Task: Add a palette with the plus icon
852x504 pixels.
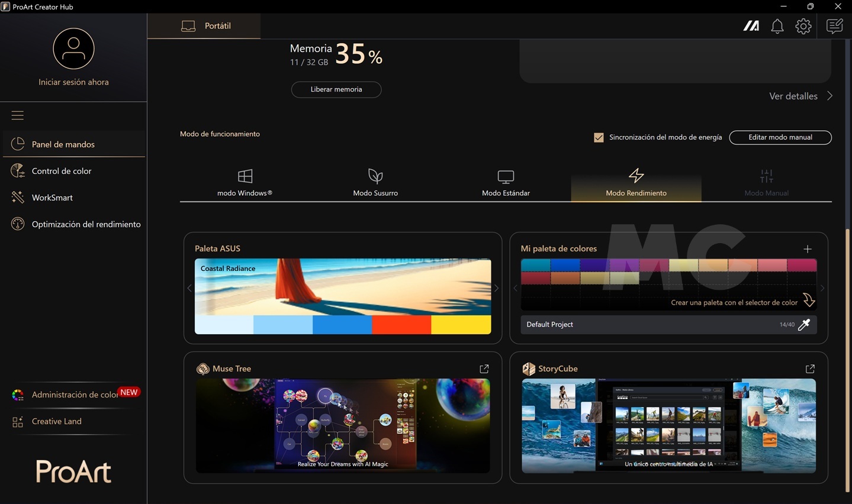Action: pyautogui.click(x=808, y=249)
